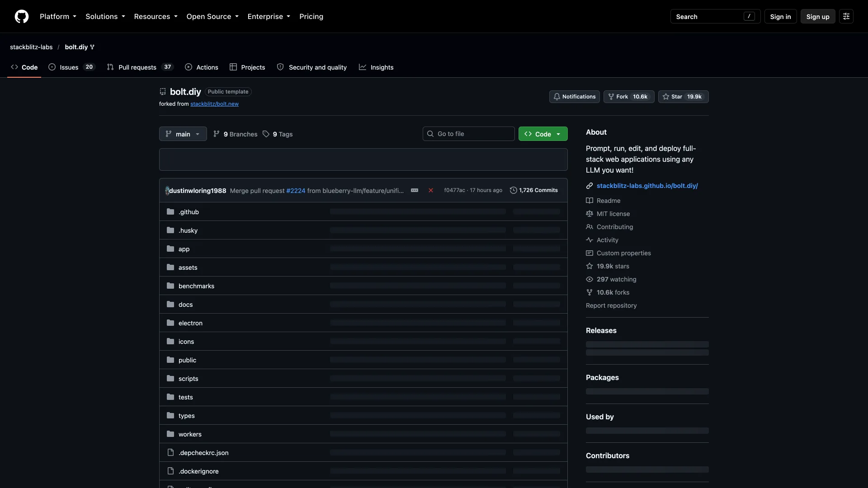The image size is (868, 488).
Task: Open the Contributing guidelines
Action: (x=609, y=227)
